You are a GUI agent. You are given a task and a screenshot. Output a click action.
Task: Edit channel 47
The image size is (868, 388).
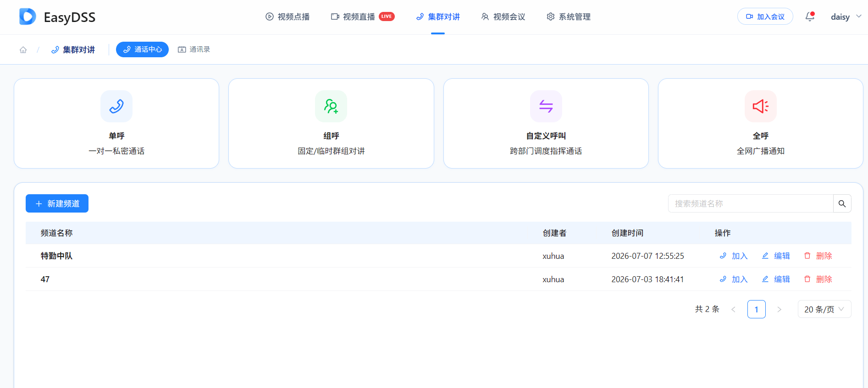(776, 279)
